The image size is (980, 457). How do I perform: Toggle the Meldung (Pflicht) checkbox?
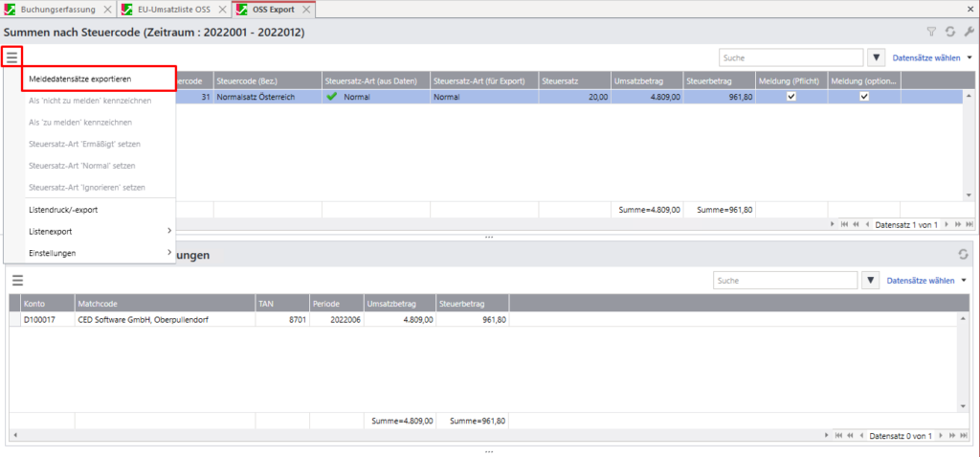tap(791, 97)
